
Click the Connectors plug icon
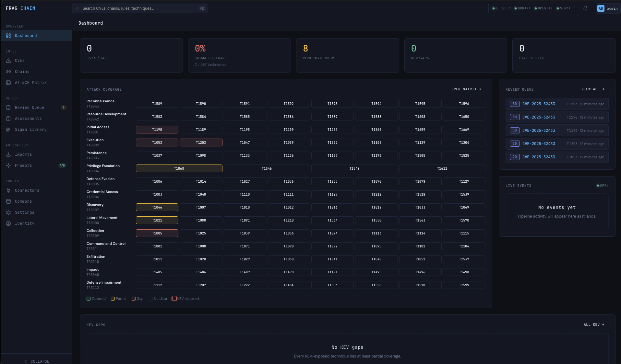(x=8, y=190)
